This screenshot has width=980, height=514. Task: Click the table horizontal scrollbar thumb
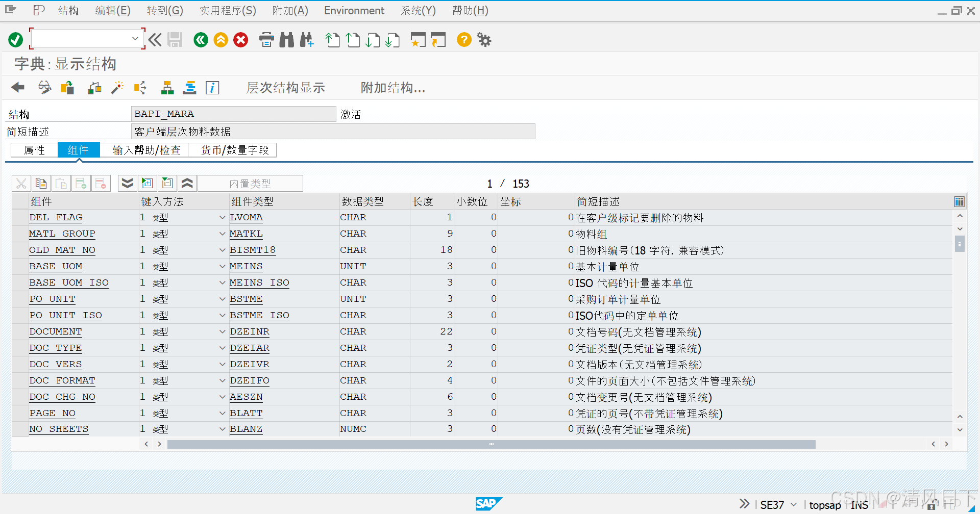tap(491, 444)
